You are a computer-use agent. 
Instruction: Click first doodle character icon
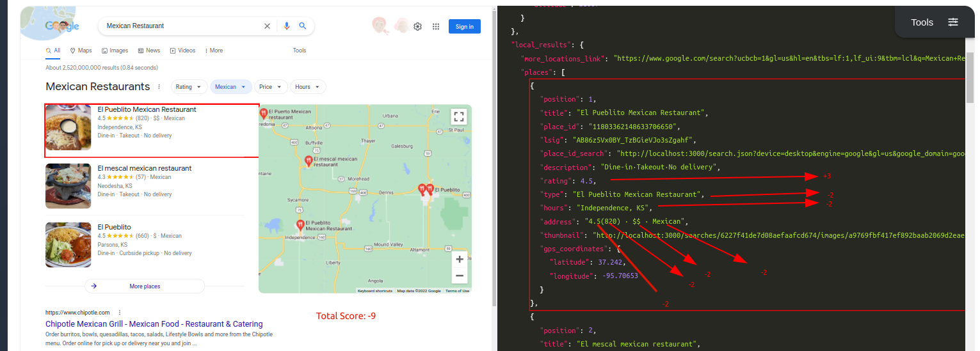380,26
